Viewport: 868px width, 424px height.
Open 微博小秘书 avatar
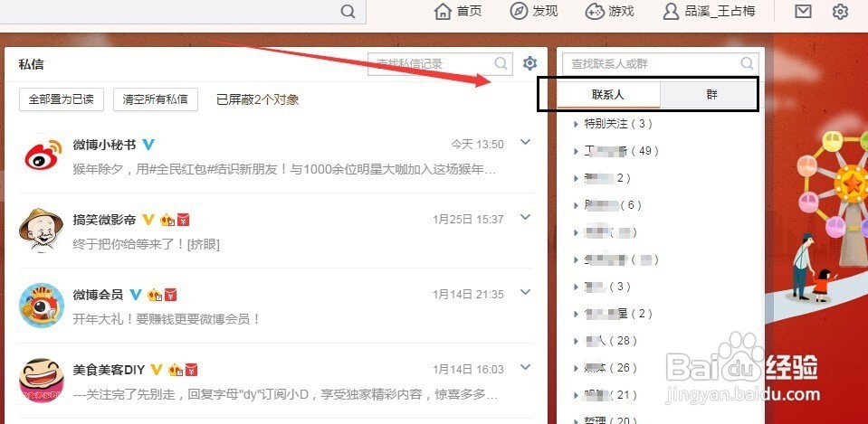pos(43,155)
